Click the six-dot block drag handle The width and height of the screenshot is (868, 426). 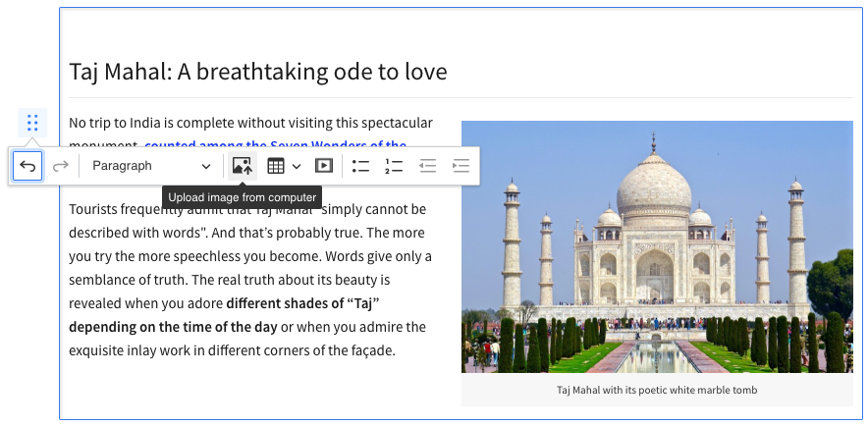[x=32, y=124]
